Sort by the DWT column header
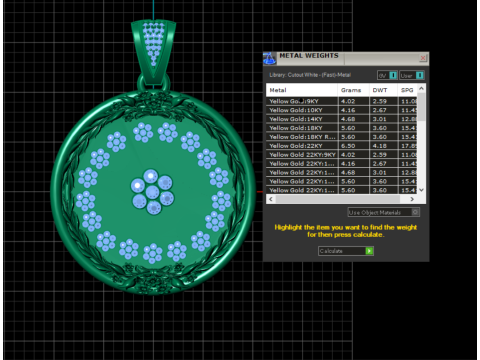This screenshot has width=480, height=360. pyautogui.click(x=383, y=90)
